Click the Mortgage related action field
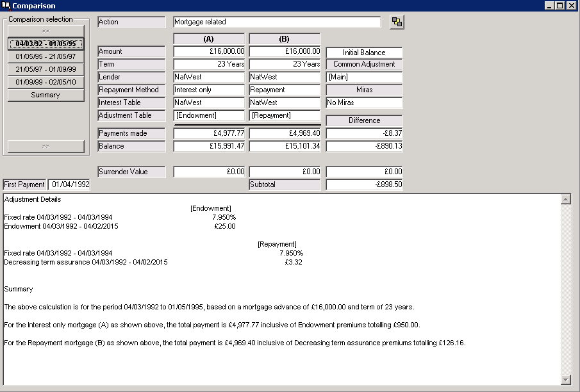580x392 pixels. pyautogui.click(x=277, y=22)
